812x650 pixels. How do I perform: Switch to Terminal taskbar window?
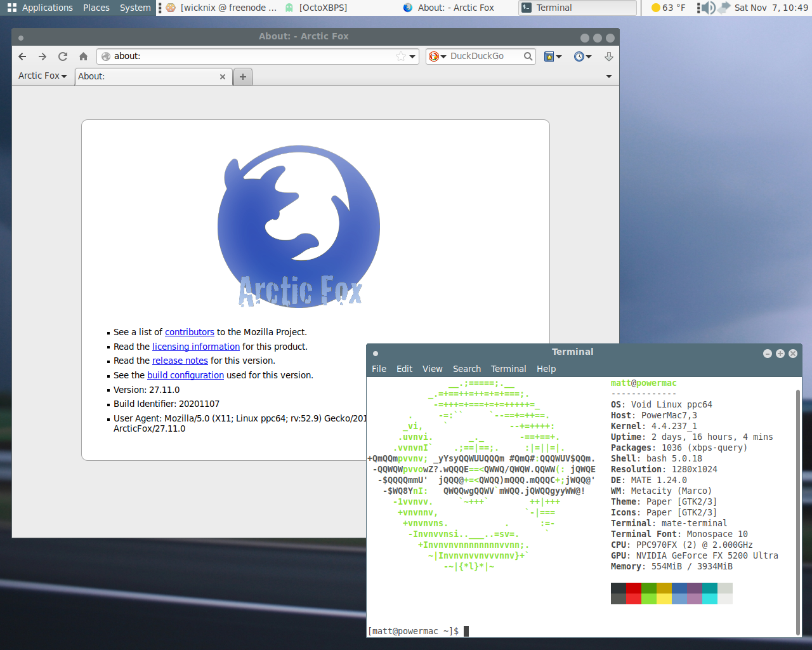tap(577, 8)
